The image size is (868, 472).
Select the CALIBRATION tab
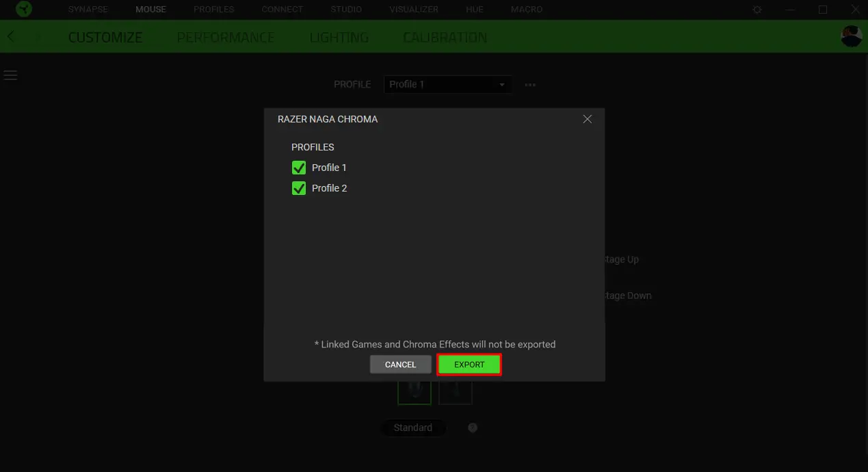[445, 37]
